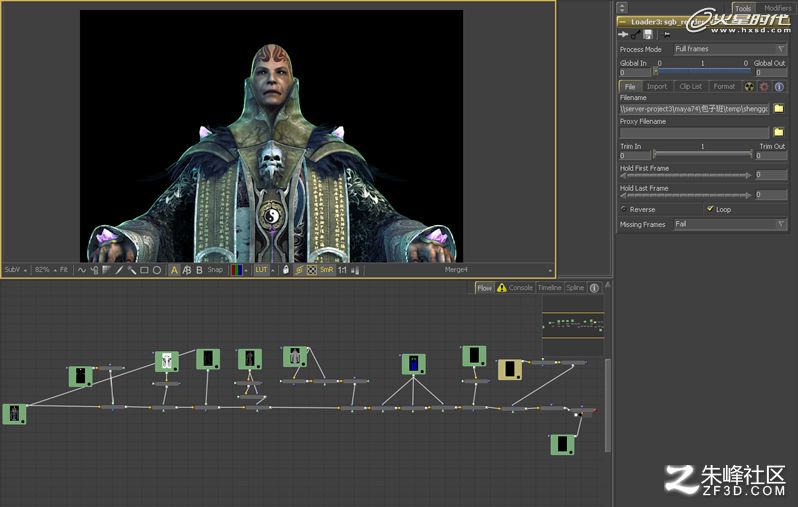The height and width of the screenshot is (507, 798).
Task: Open the Spline tab
Action: pos(575,288)
